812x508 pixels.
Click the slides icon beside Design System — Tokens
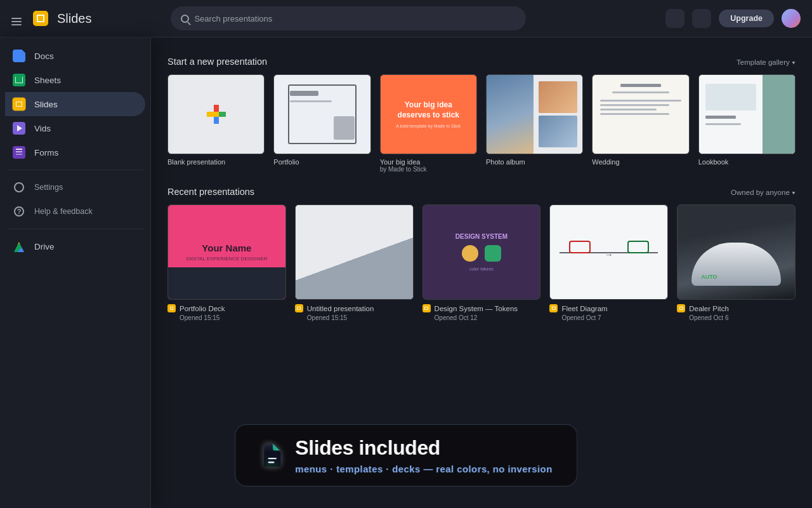(426, 309)
